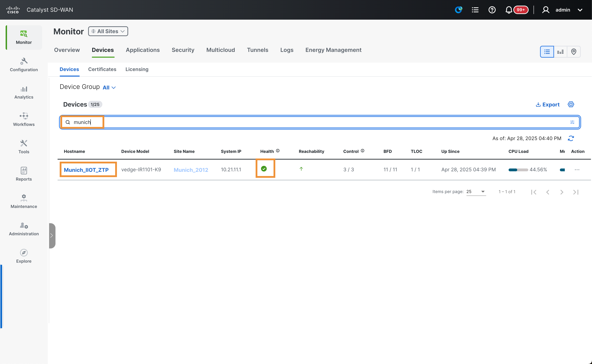Screen dimensions: 592x364
Task: Switch to the Multicloud tab
Action: (x=221, y=50)
